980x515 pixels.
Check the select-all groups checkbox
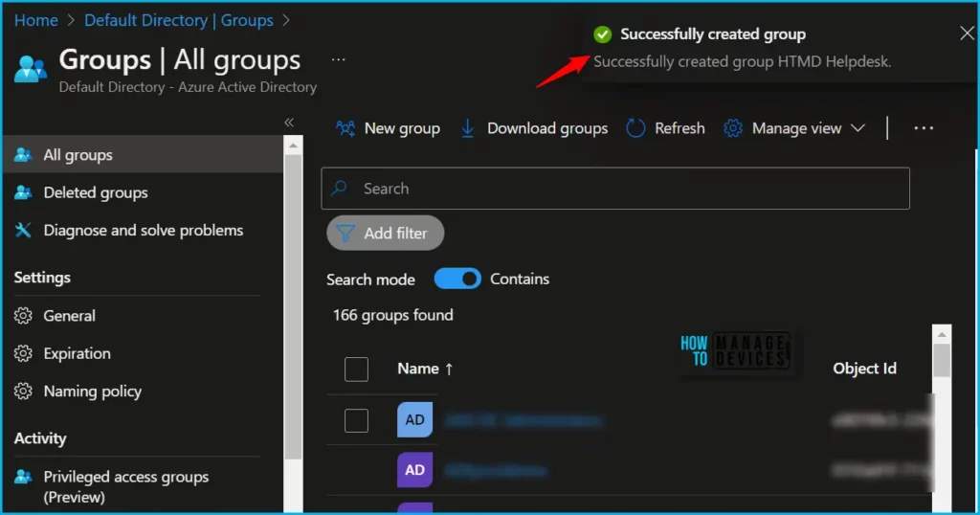point(356,369)
